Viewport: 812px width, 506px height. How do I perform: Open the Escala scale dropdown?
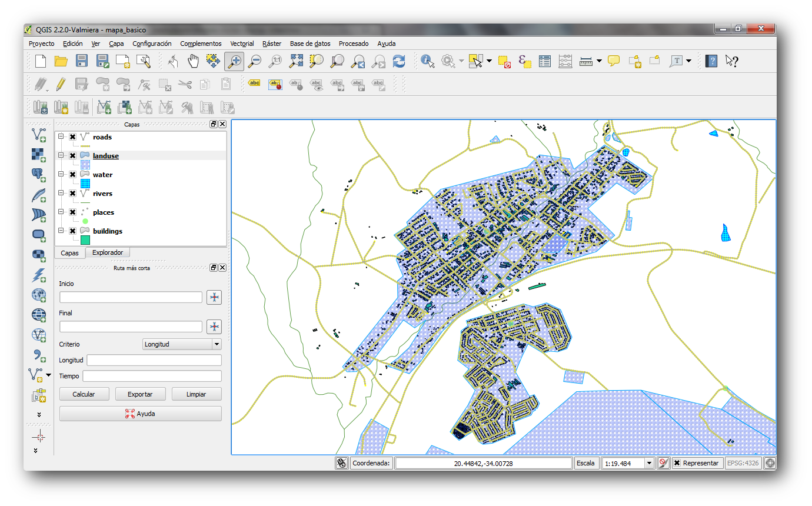[x=650, y=463]
